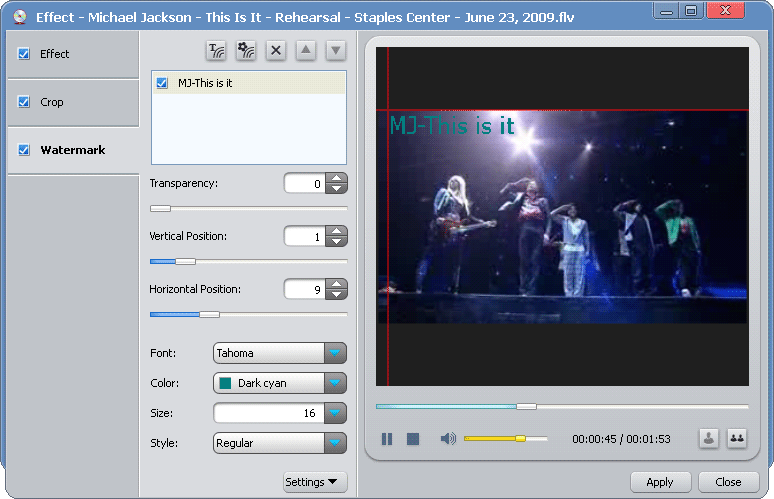Open the Font dropdown showing Tahoma
The height and width of the screenshot is (499, 774).
[279, 353]
